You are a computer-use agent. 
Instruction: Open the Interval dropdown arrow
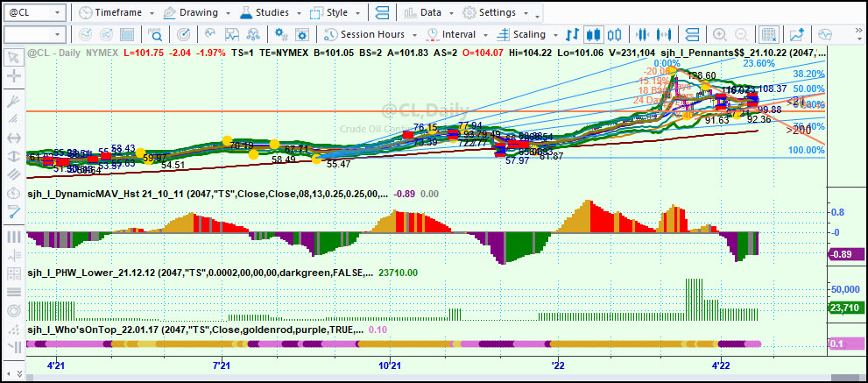485,35
